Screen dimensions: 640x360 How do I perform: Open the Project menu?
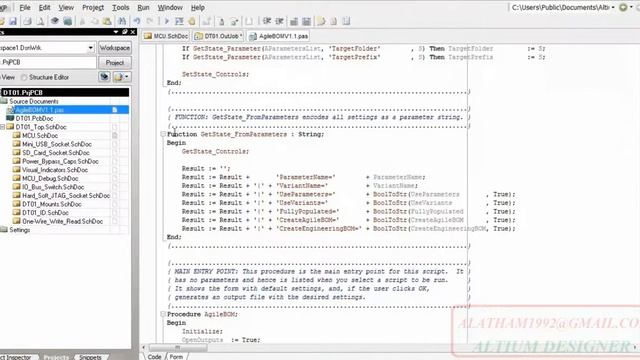(x=93, y=7)
